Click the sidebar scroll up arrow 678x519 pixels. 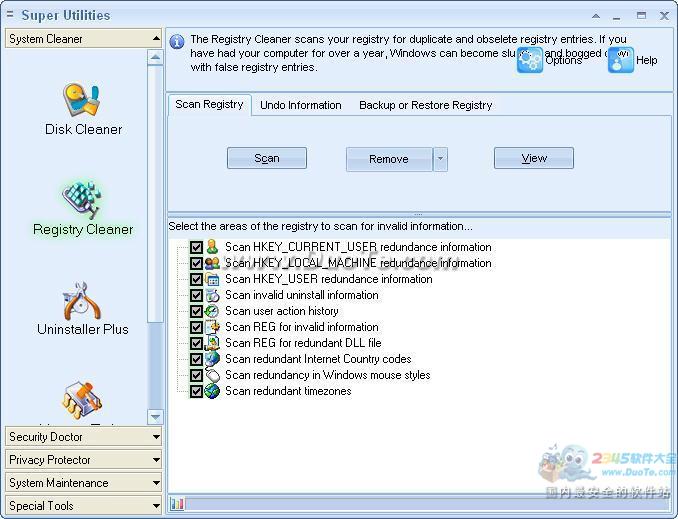(155, 57)
